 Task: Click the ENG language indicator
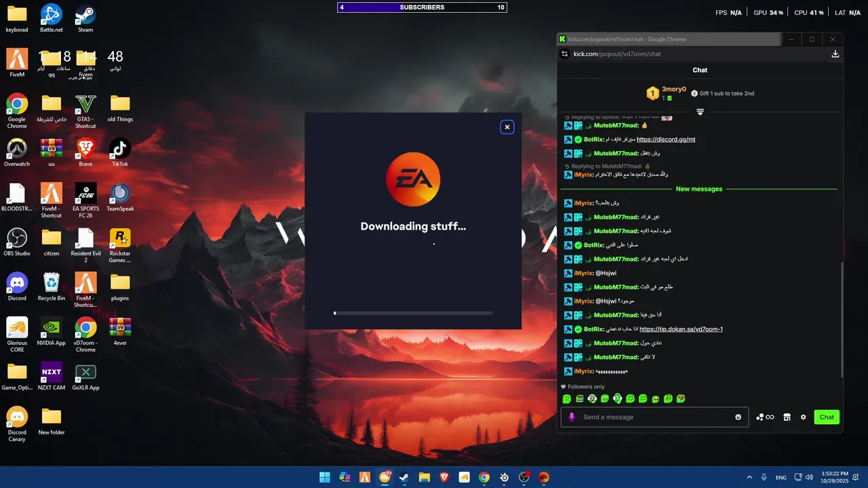pyautogui.click(x=781, y=477)
